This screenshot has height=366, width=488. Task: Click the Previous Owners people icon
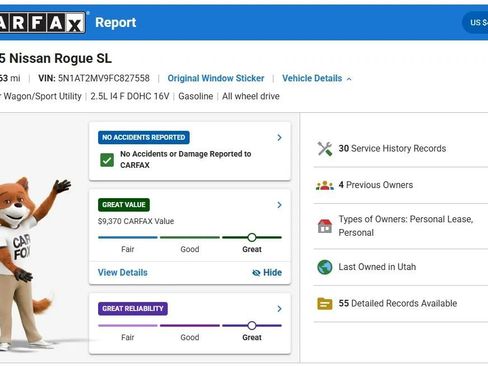(x=325, y=185)
